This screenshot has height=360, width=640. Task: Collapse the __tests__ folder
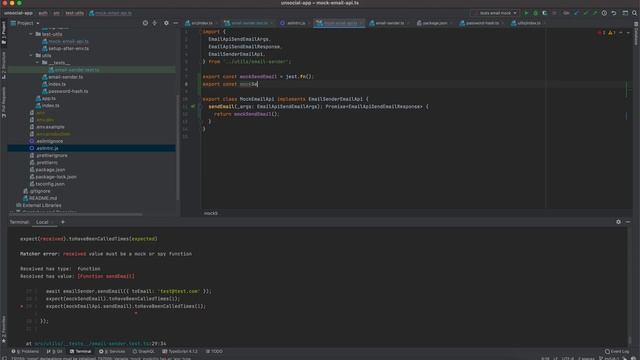point(38,63)
